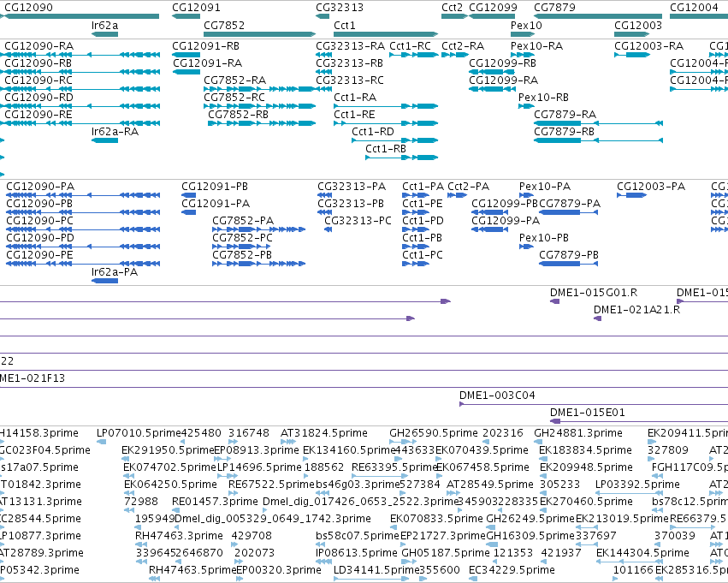Screen dimensions: 728x583
Task: Select transcript CG12003-RA
Action: (649, 46)
